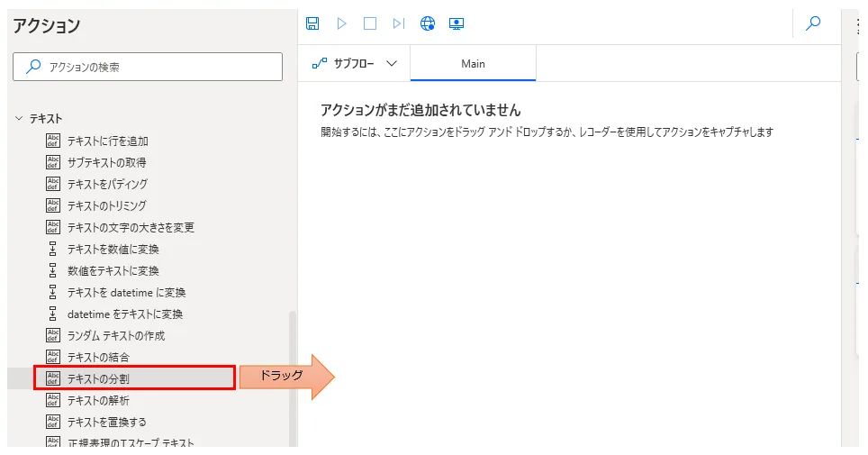Collapse the テキスト action group
The width and height of the screenshot is (868, 455).
point(18,118)
